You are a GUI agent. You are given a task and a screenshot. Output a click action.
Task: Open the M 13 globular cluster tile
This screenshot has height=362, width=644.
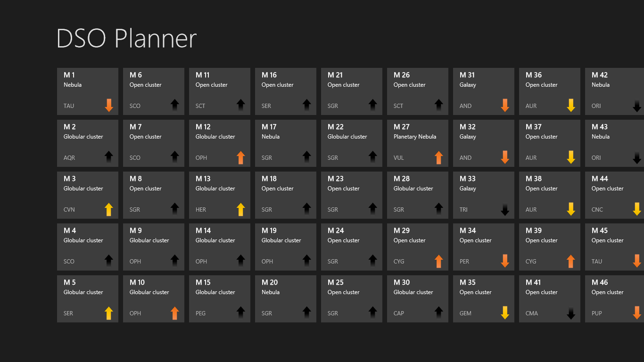click(x=219, y=195)
